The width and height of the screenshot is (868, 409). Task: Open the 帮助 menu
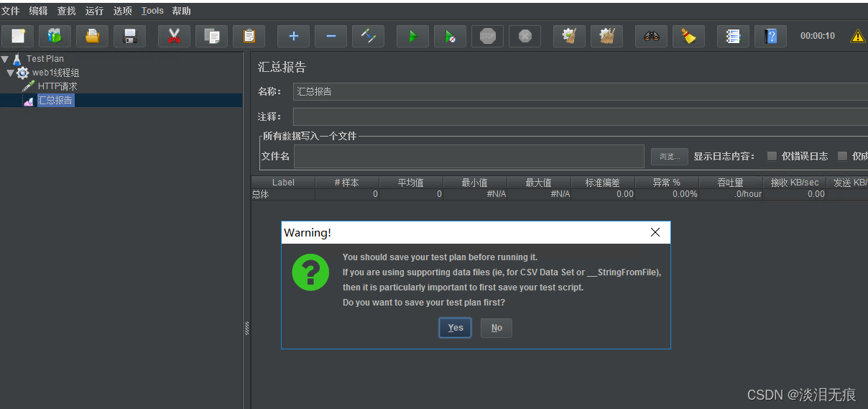[x=182, y=11]
